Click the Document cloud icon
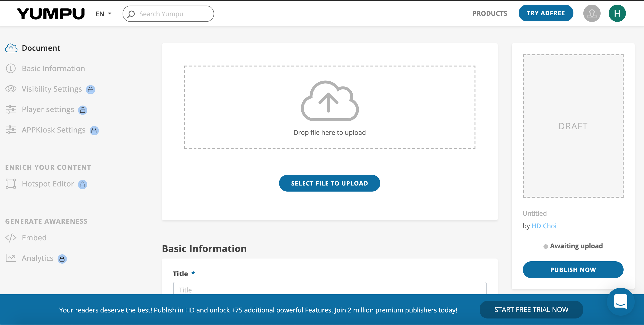Screen dimensions: 644x325 (11, 48)
